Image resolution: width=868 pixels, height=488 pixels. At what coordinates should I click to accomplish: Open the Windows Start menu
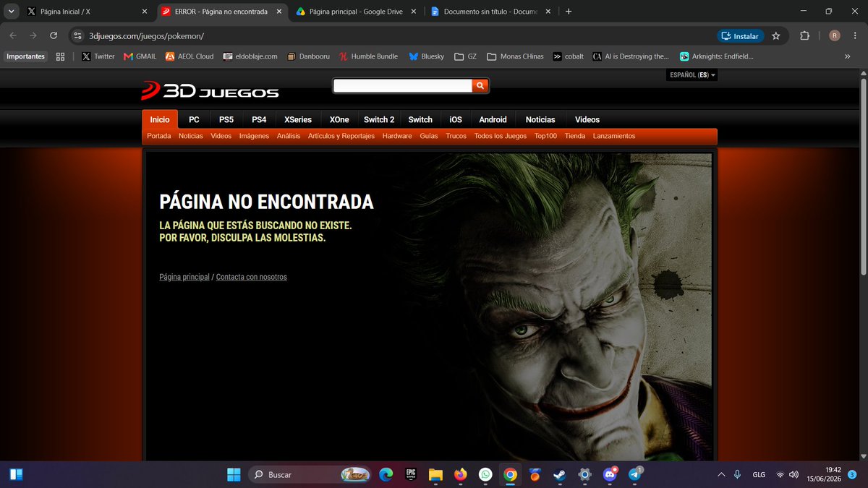tap(234, 474)
